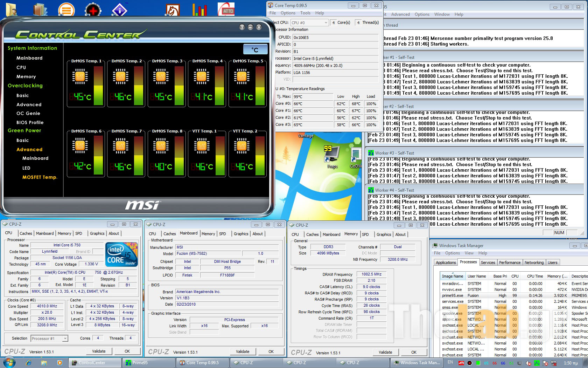The image size is (588, 368).
Task: Click the CPU-Z Specification field
Action: tap(84, 272)
